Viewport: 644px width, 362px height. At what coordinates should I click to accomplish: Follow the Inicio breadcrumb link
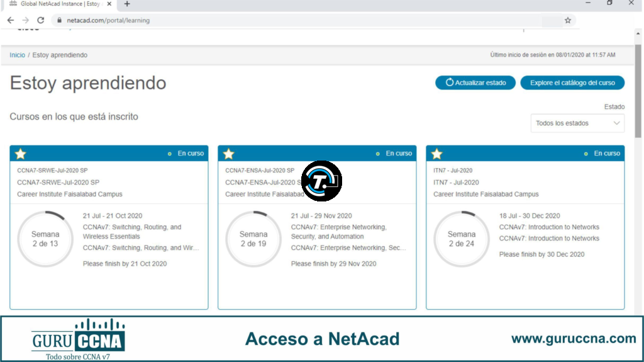point(17,55)
